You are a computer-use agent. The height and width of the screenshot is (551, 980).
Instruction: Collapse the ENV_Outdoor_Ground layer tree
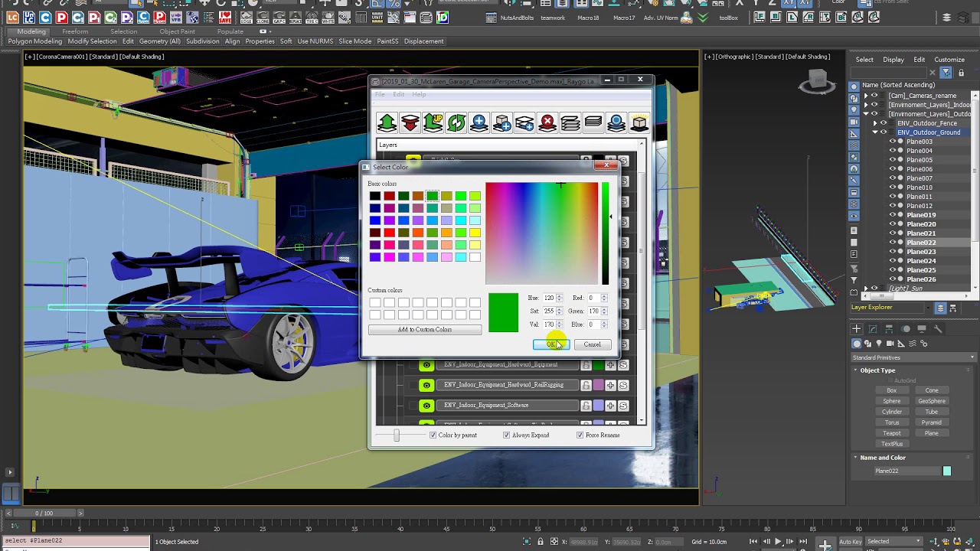[x=875, y=132]
